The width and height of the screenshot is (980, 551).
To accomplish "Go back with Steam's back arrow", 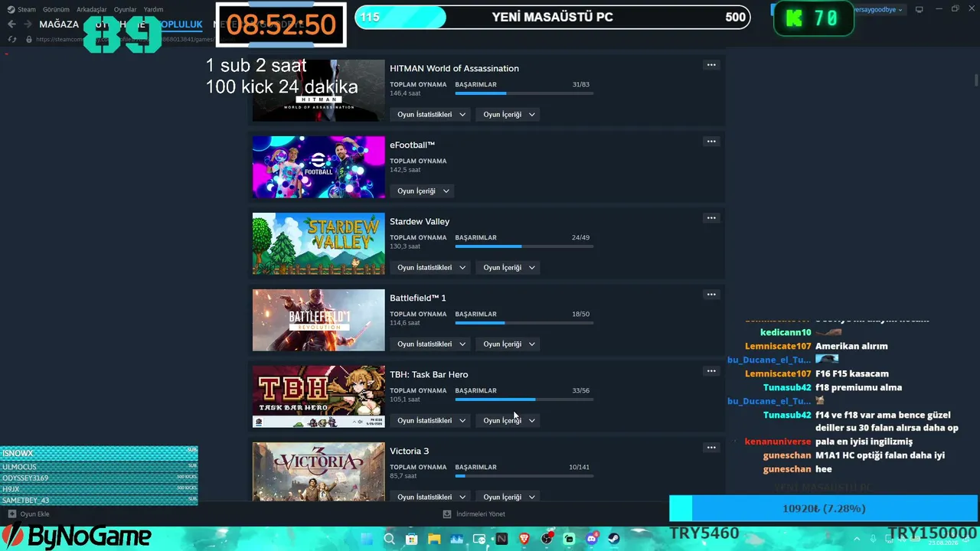I will [11, 24].
